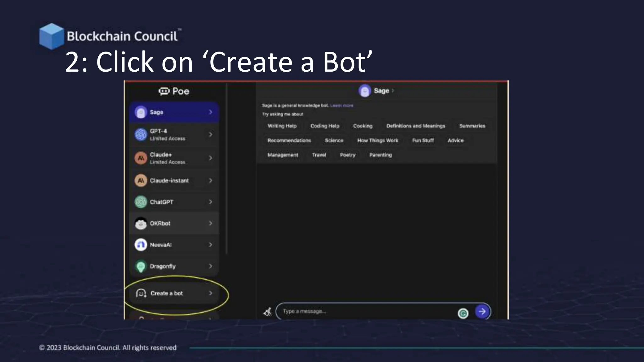The width and height of the screenshot is (644, 362).
Task: Click the clear chat broom icon
Action: point(268,312)
